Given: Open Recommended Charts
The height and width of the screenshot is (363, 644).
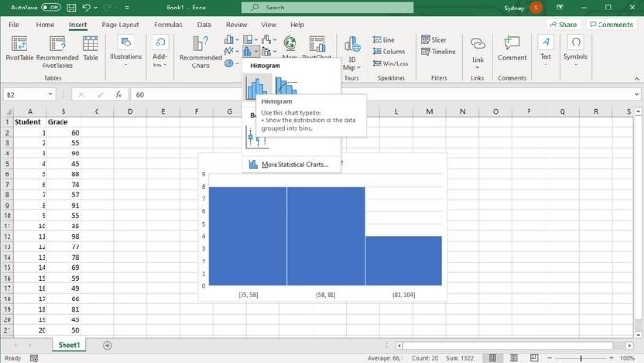Looking at the screenshot, I should click(x=201, y=52).
